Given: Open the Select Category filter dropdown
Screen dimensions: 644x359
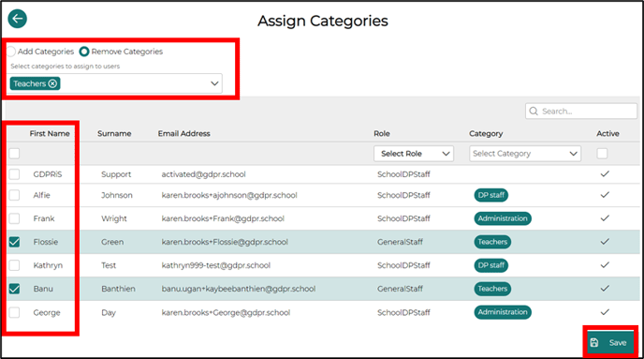Looking at the screenshot, I should 525,154.
